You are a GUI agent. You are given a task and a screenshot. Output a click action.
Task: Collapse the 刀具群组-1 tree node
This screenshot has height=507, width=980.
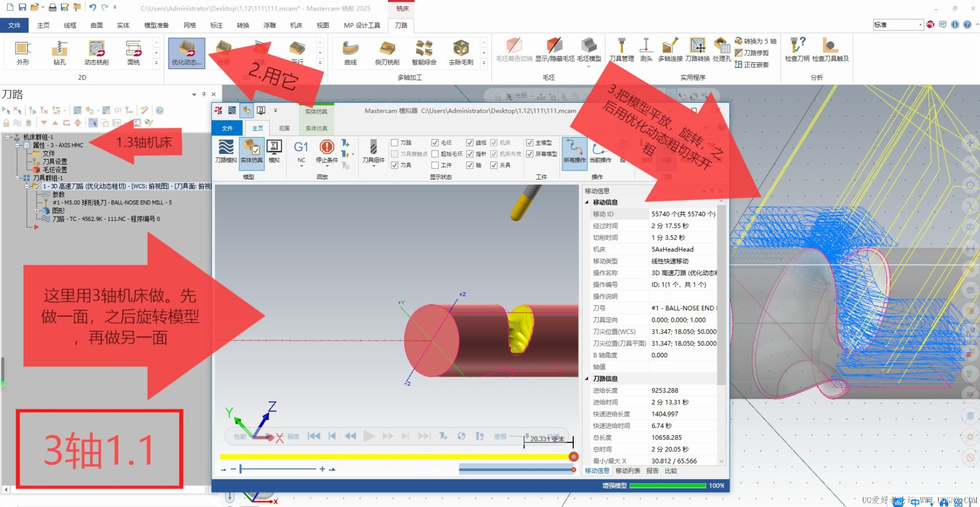[18, 178]
